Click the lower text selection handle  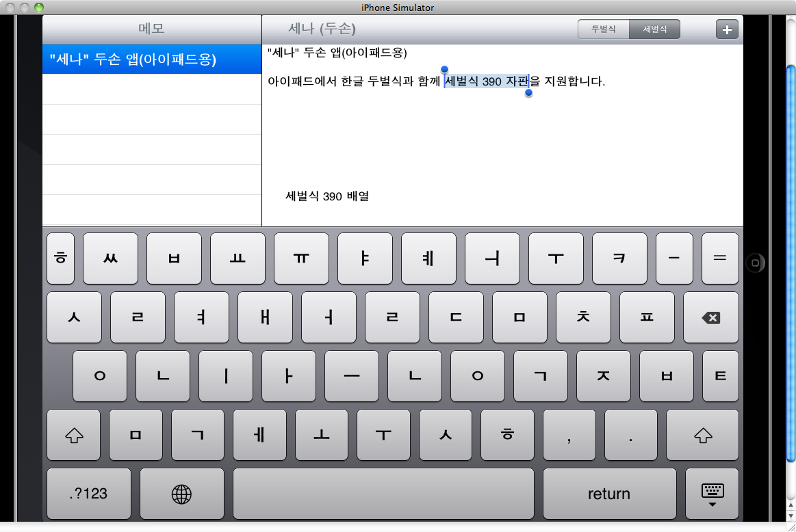tap(528, 92)
